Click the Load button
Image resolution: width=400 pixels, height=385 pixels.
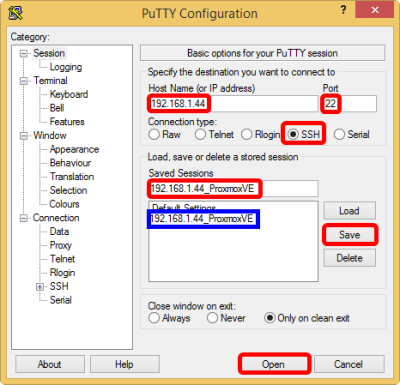tap(349, 211)
